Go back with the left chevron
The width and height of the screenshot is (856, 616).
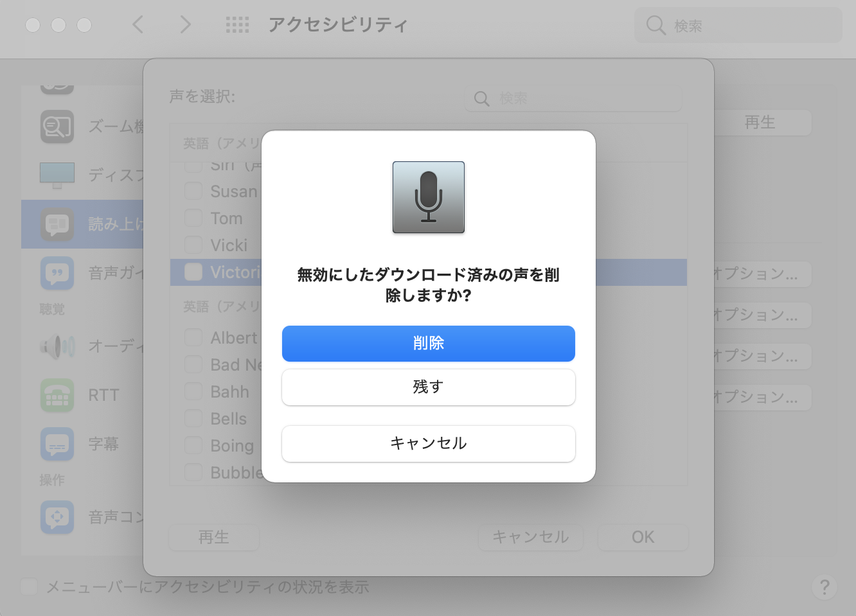pyautogui.click(x=138, y=24)
